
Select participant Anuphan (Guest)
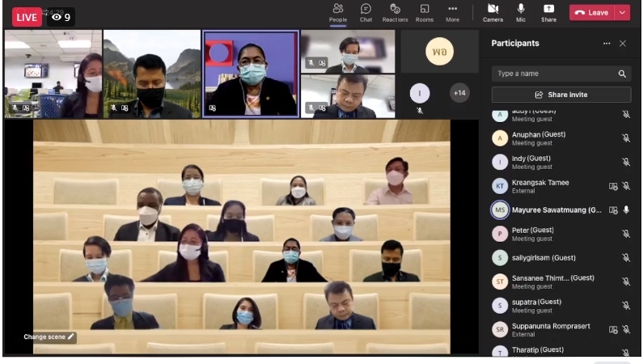click(x=561, y=138)
